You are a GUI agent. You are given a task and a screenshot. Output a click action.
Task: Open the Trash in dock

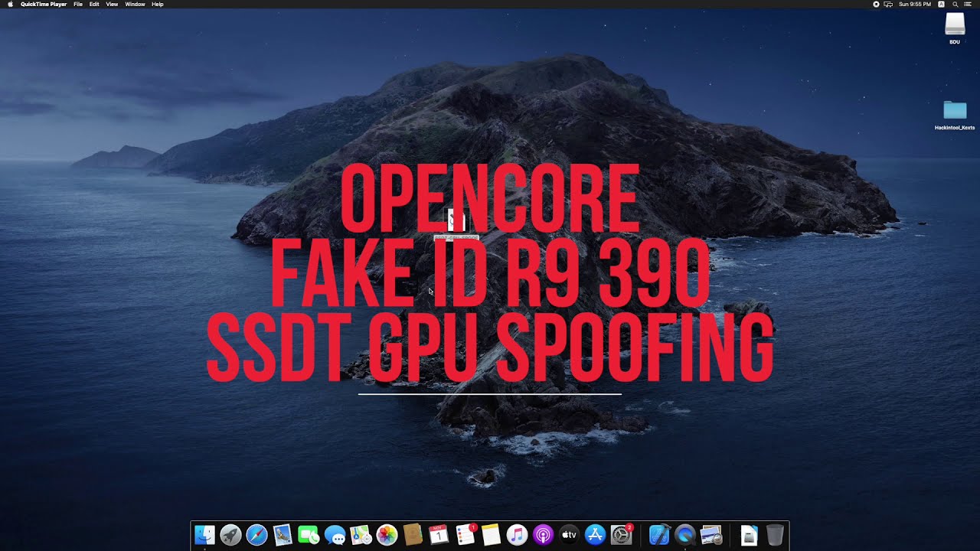775,535
